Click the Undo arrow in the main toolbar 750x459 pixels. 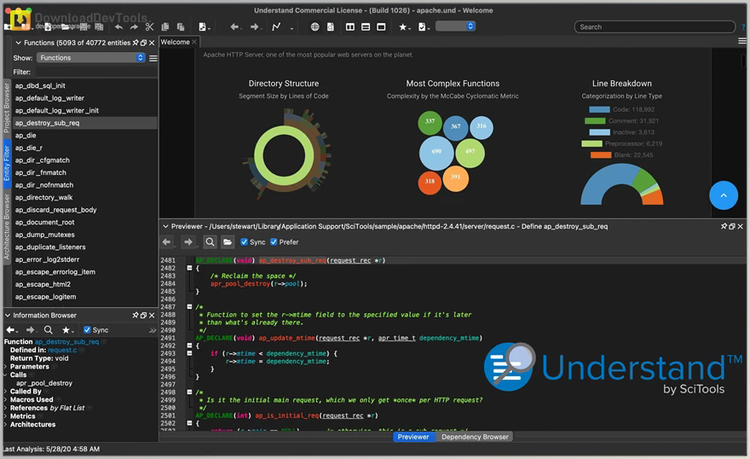pyautogui.click(x=119, y=27)
